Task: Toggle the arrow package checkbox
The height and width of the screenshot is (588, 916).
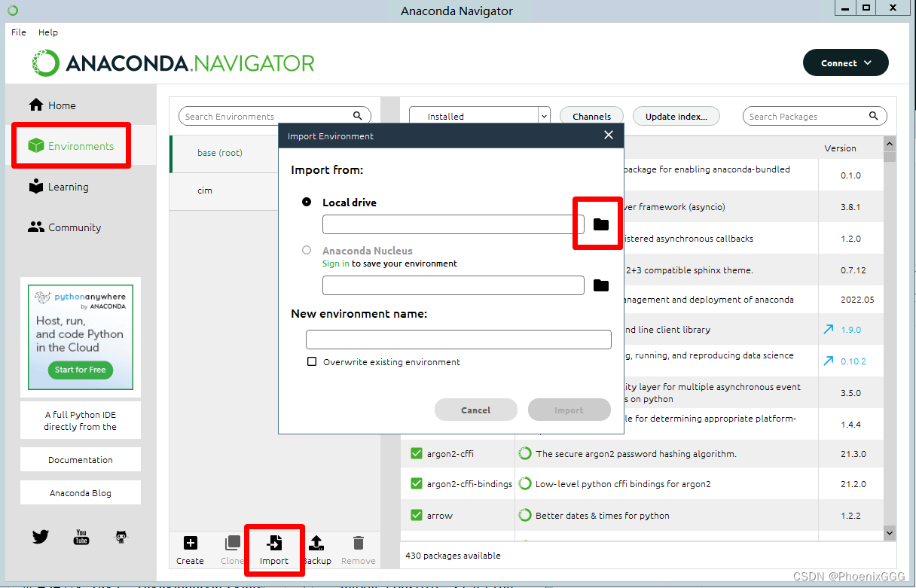Action: [x=416, y=516]
